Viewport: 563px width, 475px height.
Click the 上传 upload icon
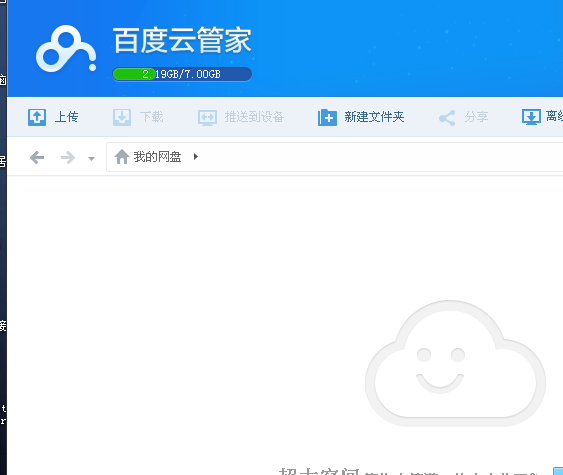[37, 117]
